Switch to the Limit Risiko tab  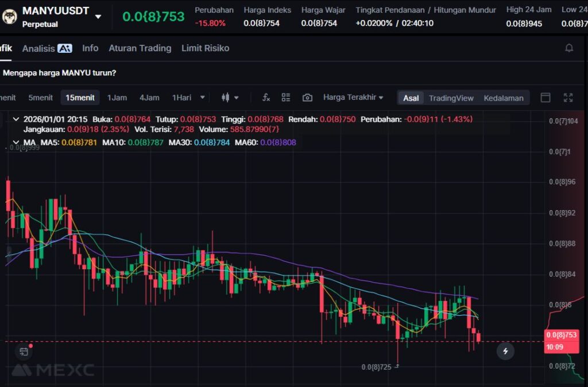205,48
